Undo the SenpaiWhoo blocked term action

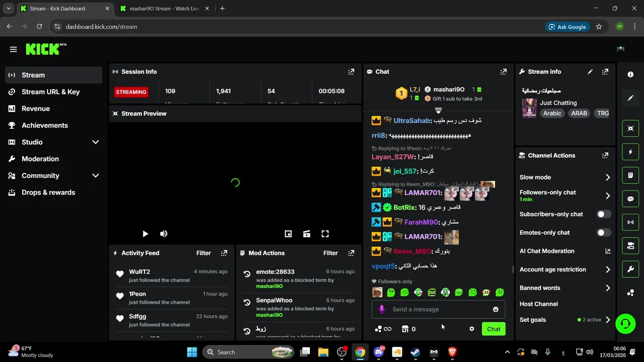click(247, 303)
